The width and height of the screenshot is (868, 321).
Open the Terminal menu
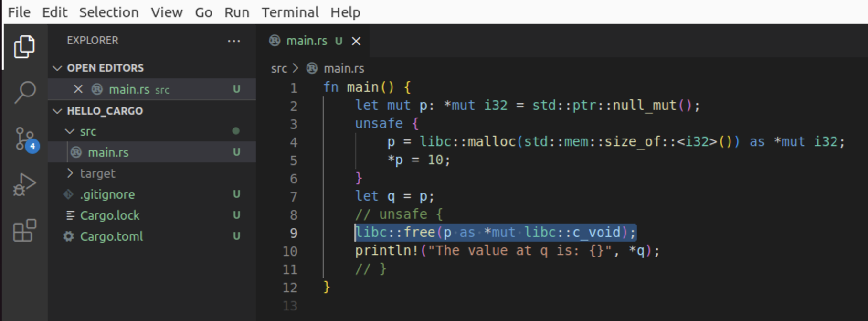click(290, 12)
